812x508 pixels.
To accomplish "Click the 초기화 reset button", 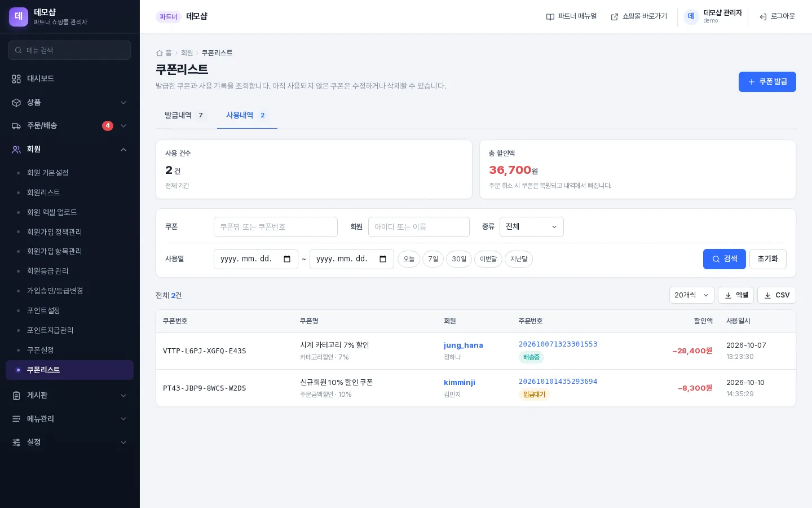I will pyautogui.click(x=767, y=259).
